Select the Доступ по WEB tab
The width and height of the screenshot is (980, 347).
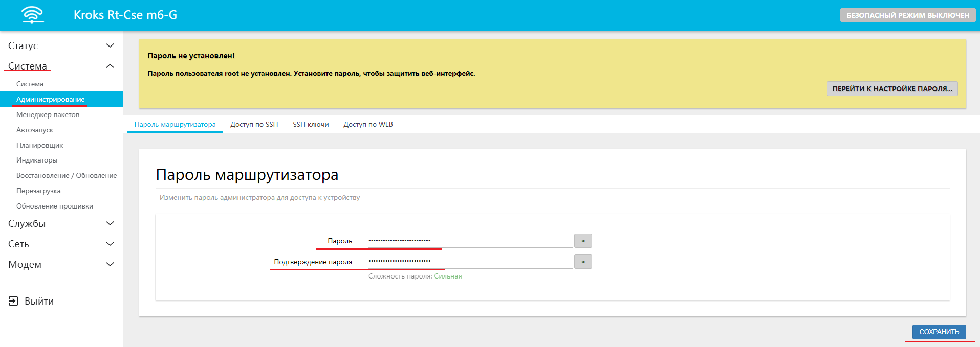click(368, 124)
